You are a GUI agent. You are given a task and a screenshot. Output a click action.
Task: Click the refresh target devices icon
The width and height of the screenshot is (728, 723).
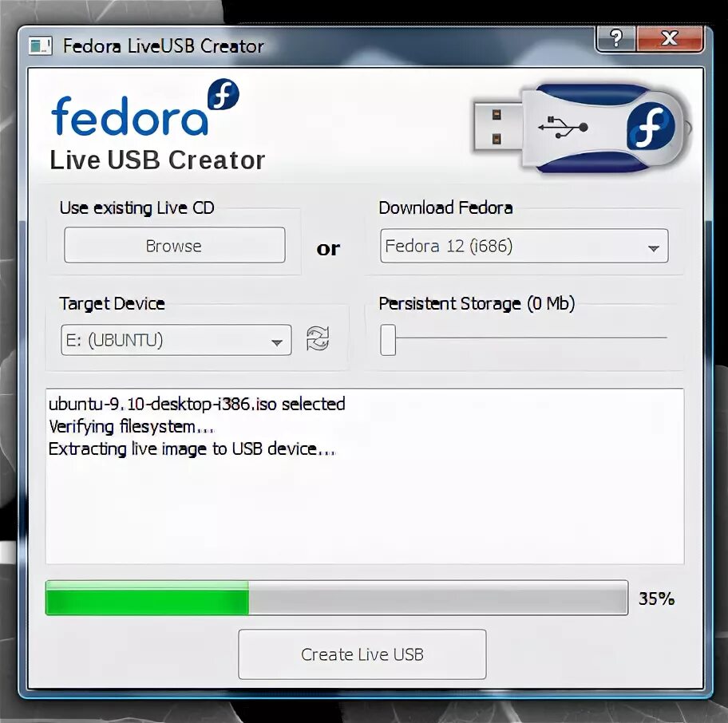318,339
